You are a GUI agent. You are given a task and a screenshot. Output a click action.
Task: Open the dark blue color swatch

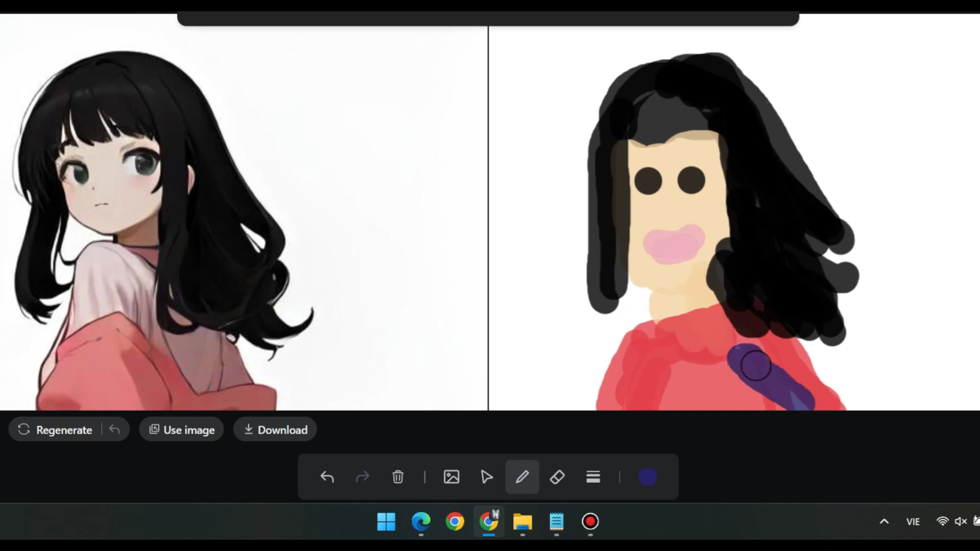[647, 477]
